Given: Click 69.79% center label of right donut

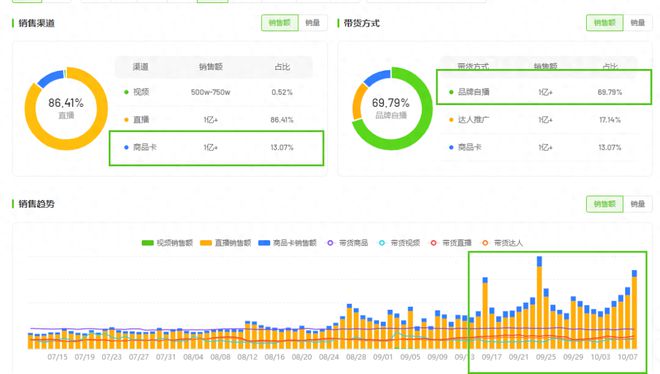Looking at the screenshot, I should click(x=391, y=103).
